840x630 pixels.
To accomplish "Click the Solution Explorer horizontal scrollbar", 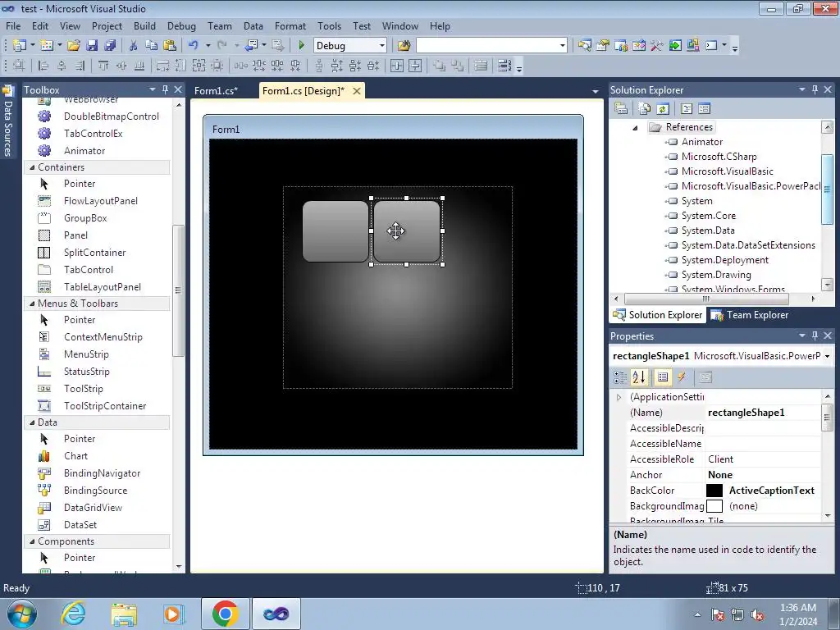I will point(706,299).
